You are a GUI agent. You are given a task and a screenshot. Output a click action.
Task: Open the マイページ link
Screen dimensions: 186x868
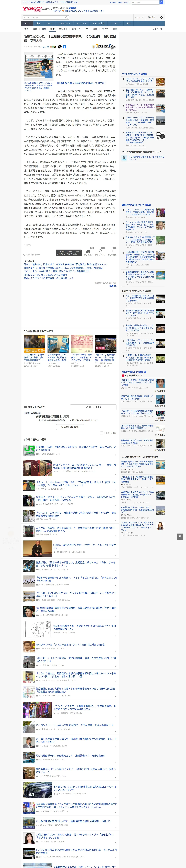tap(139, 17)
